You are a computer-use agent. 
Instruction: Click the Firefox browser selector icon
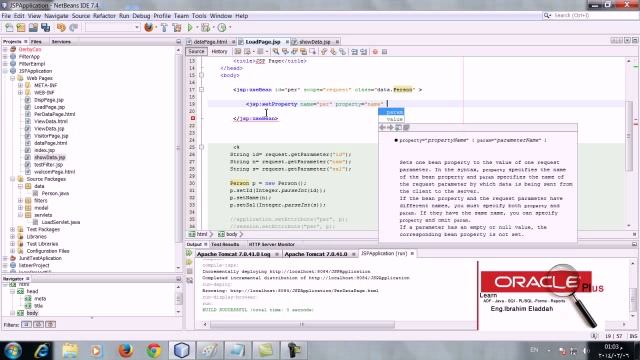click(x=149, y=27)
